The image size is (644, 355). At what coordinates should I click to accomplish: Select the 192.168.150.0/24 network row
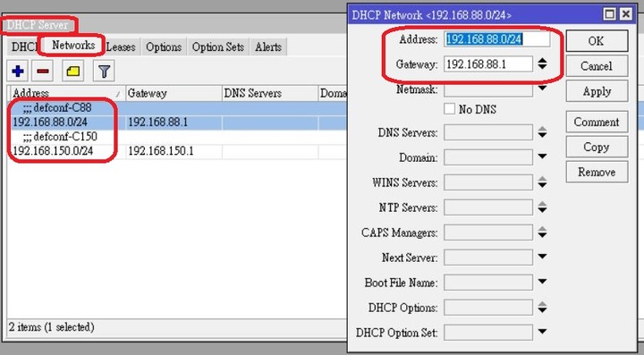point(177,151)
